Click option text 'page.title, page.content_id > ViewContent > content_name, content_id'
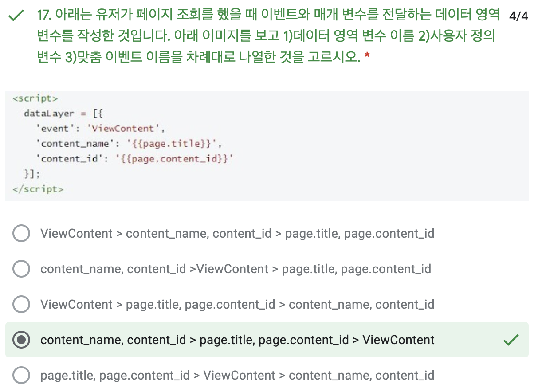 click(237, 376)
